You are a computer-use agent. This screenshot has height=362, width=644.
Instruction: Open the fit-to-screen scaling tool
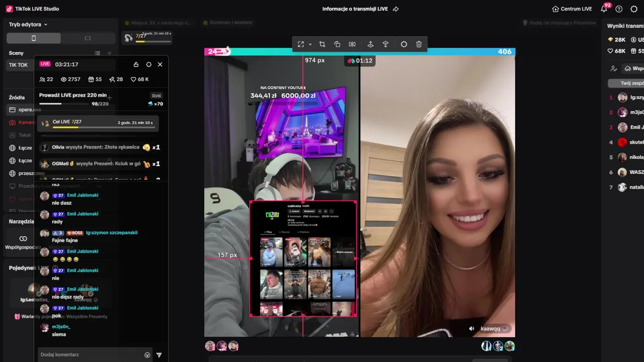coord(301,44)
